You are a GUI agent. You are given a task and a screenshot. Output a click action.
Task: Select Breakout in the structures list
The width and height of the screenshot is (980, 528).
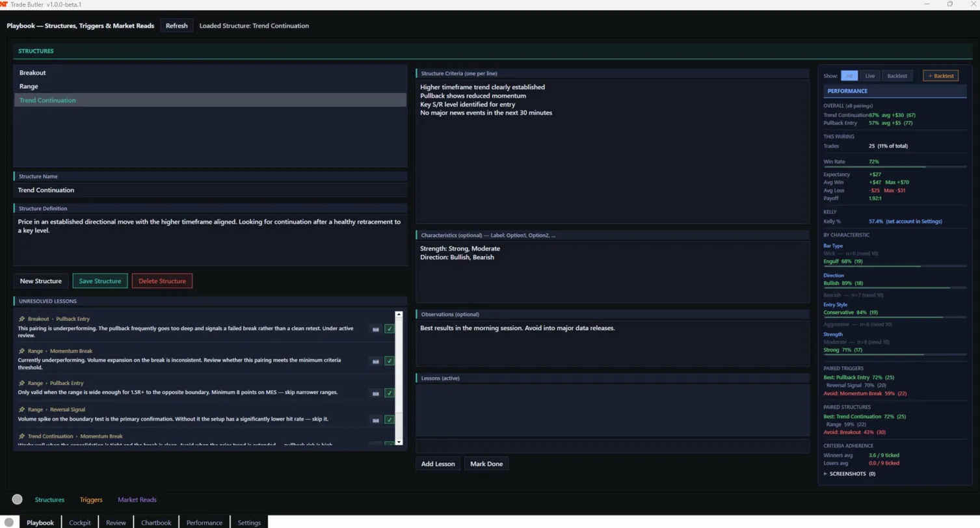point(33,73)
